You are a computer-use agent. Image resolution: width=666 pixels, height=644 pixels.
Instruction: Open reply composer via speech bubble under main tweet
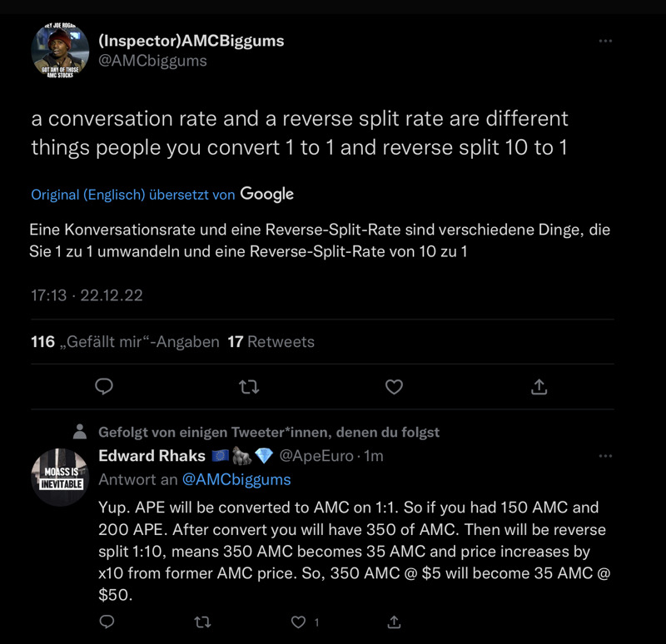(102, 387)
